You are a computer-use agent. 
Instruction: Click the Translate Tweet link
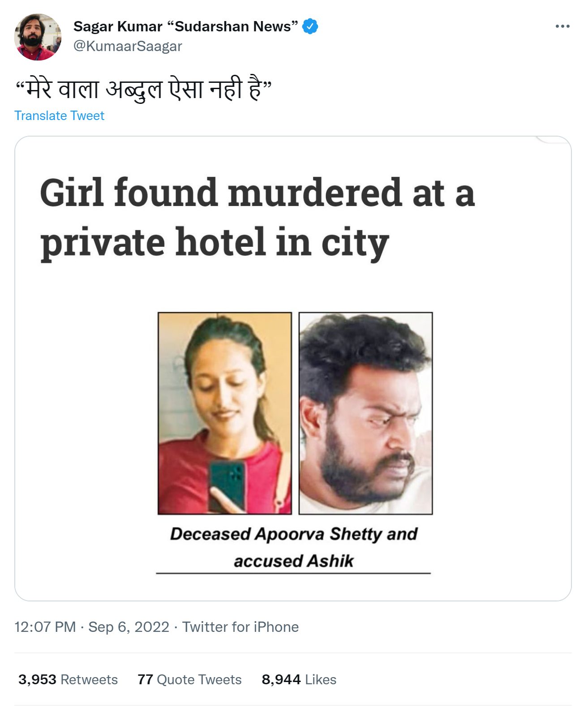(x=59, y=116)
